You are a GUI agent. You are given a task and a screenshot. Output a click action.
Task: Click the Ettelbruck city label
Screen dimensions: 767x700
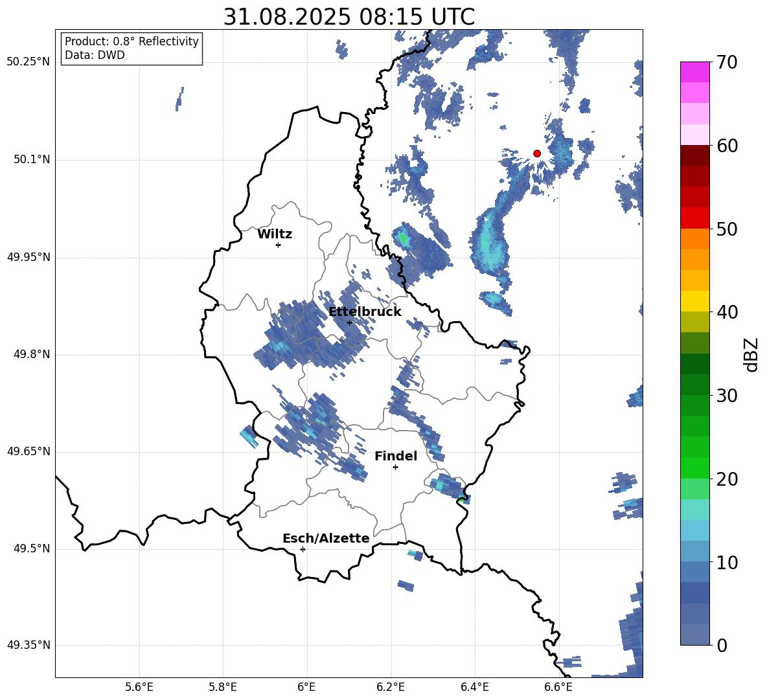tap(365, 312)
